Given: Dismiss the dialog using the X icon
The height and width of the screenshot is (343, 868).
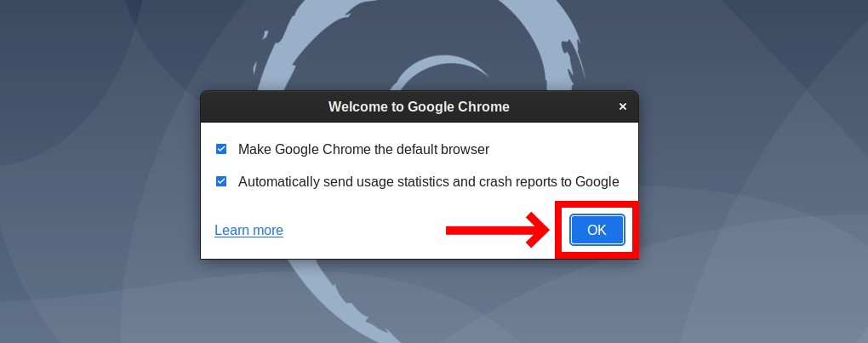Looking at the screenshot, I should [x=623, y=106].
